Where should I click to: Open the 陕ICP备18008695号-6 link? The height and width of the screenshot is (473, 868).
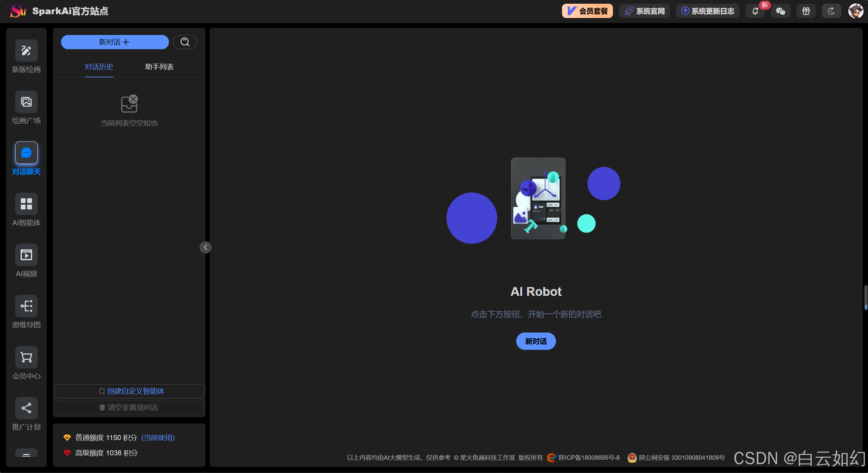click(x=589, y=458)
